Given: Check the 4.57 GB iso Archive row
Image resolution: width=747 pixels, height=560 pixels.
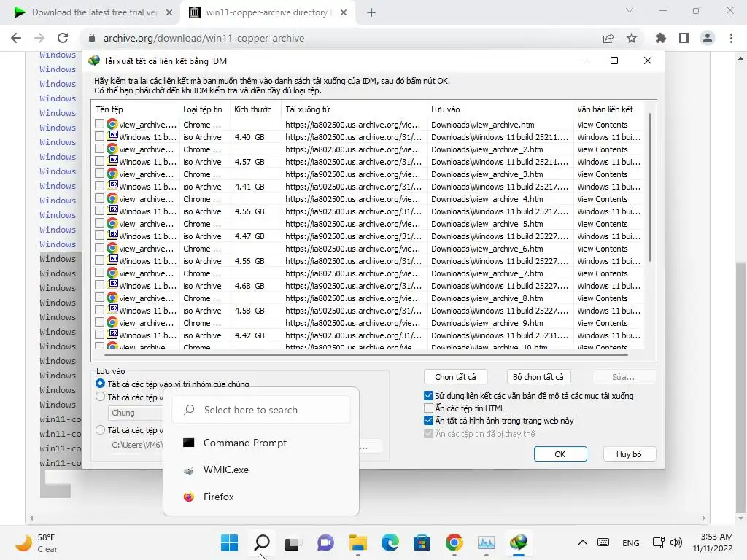Looking at the screenshot, I should coord(99,161).
